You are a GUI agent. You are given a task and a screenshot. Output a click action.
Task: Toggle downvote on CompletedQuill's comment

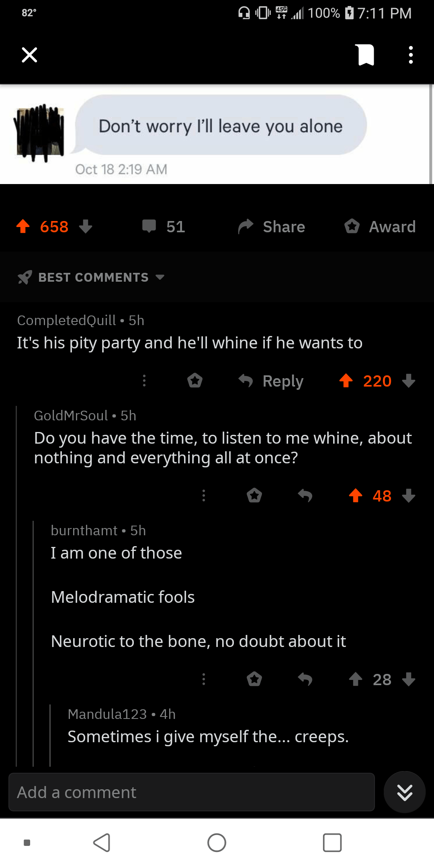tap(409, 381)
